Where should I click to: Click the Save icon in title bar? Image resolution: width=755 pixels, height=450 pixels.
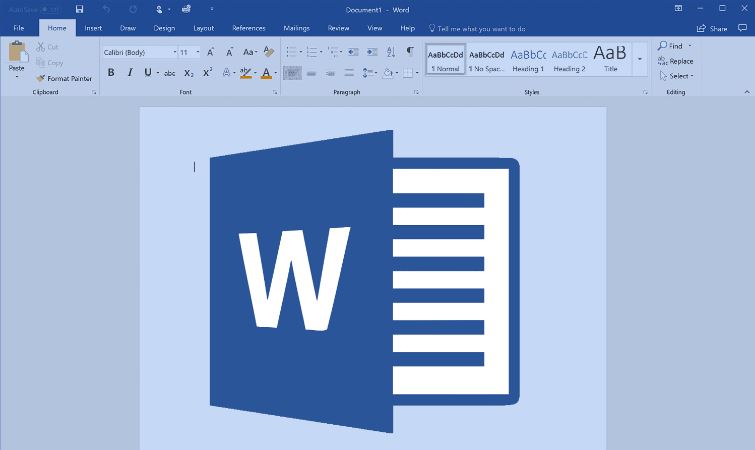(x=79, y=9)
